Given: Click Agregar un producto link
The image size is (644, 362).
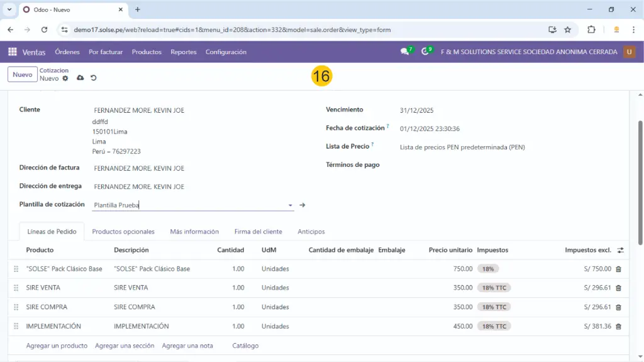Looking at the screenshot, I should point(57,346).
